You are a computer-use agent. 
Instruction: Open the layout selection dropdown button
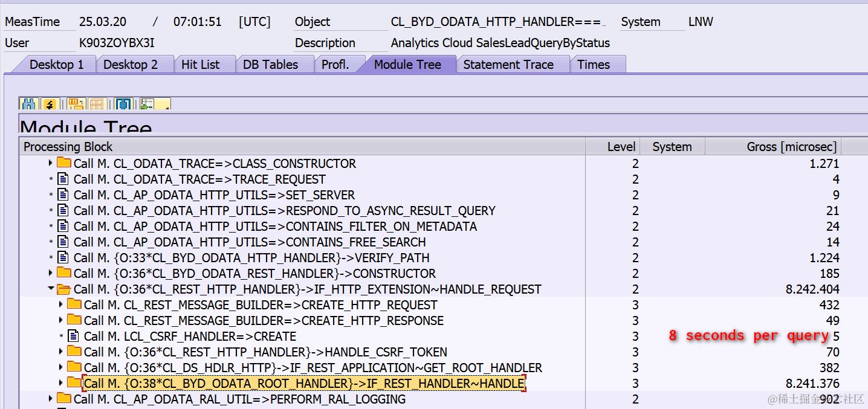point(155,105)
